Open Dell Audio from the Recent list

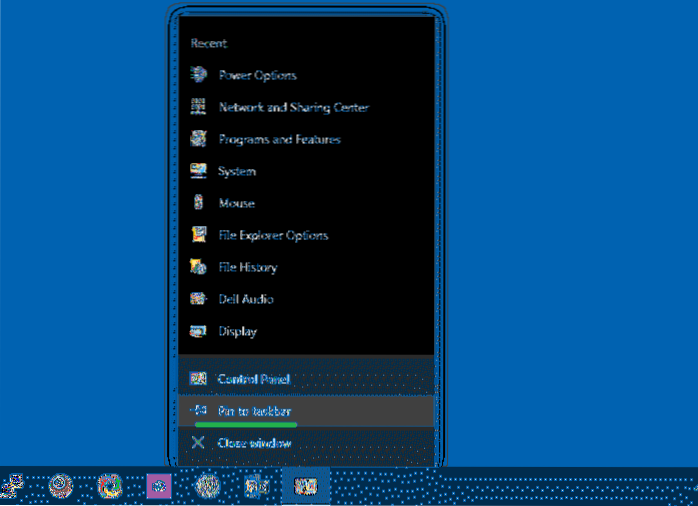point(245,299)
